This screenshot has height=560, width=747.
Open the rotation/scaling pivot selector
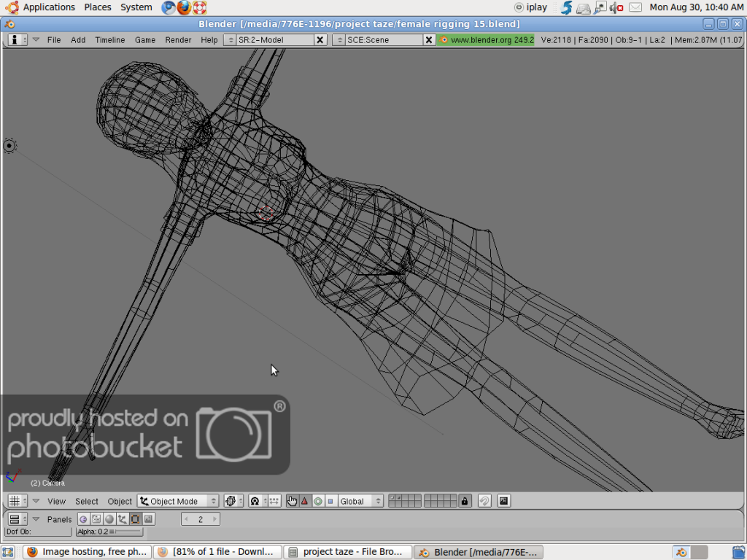pos(258,501)
